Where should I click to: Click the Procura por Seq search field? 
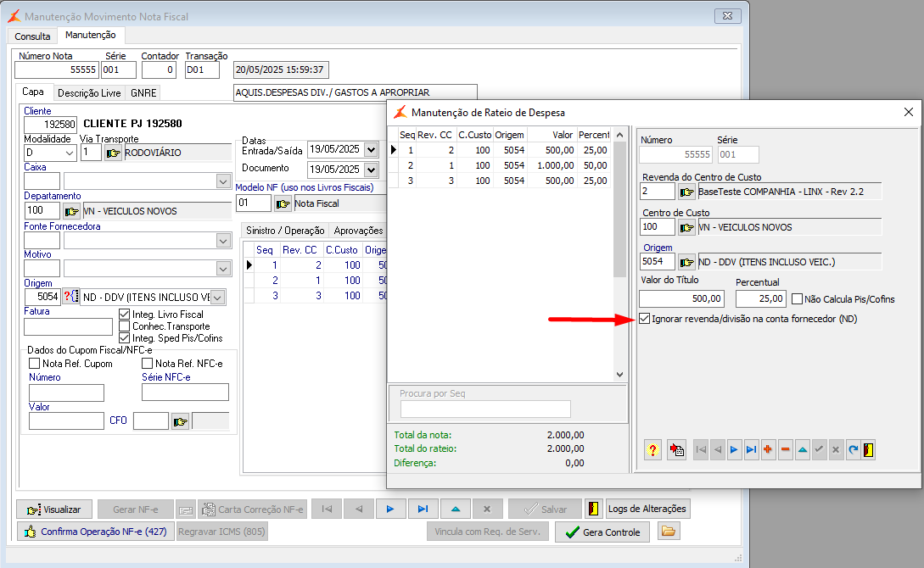point(485,409)
